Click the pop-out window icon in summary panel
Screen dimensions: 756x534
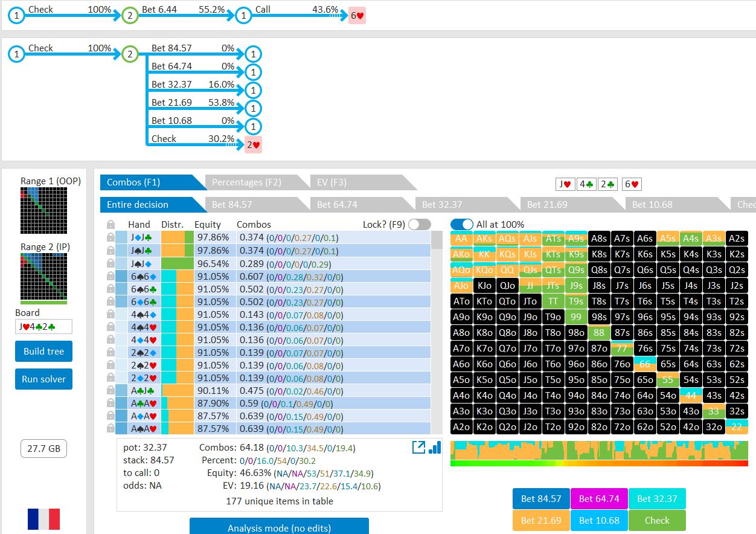[418, 448]
